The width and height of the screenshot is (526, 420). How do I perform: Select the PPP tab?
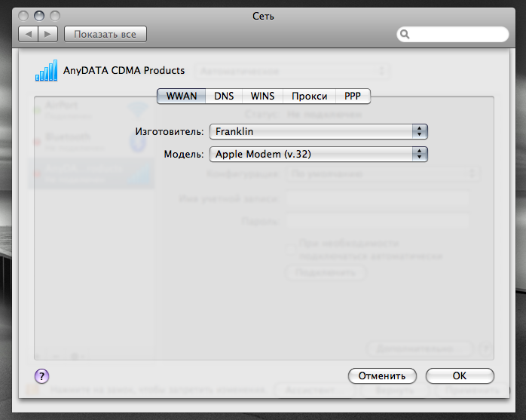pyautogui.click(x=353, y=96)
